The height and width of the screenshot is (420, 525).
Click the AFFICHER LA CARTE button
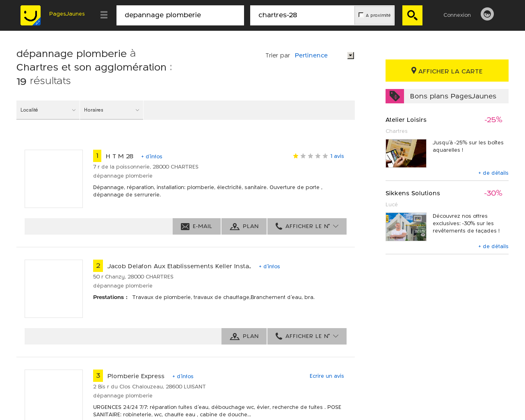(447, 71)
